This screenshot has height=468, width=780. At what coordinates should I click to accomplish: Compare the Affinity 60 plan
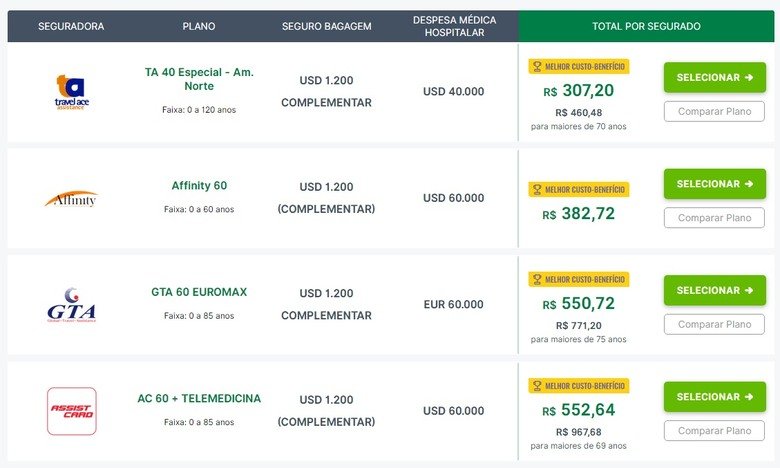click(714, 218)
